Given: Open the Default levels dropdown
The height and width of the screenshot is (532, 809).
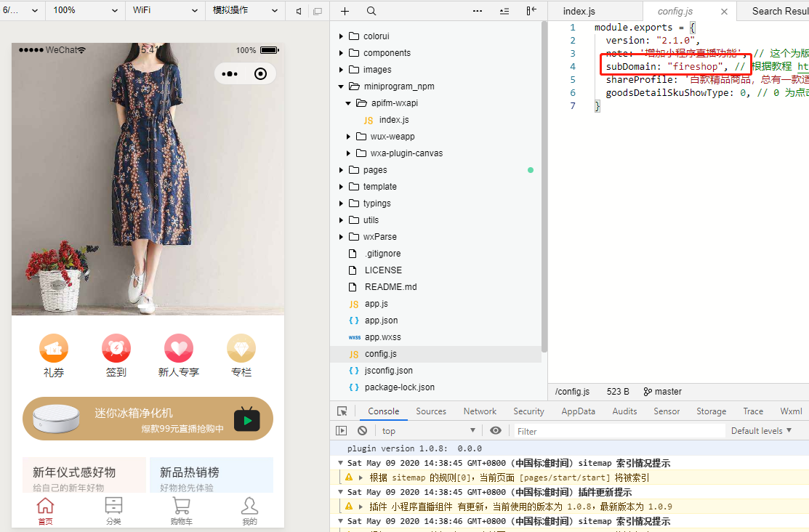Looking at the screenshot, I should pos(761,431).
